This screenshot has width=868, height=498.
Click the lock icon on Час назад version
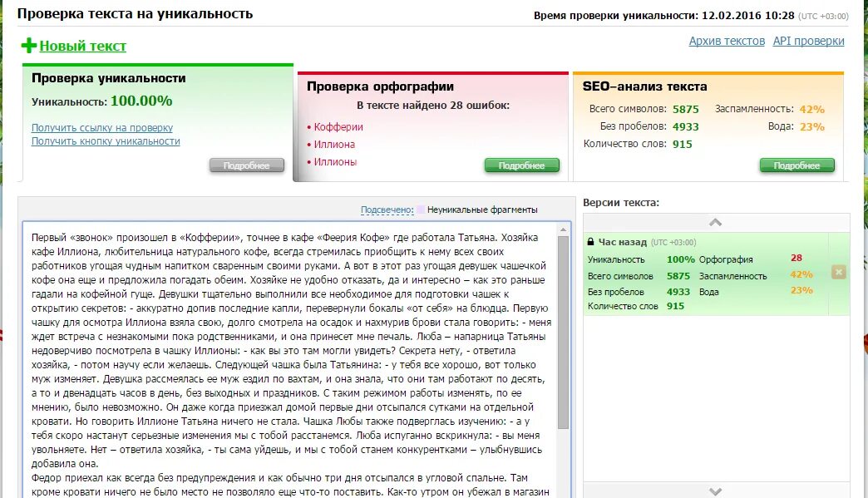(590, 242)
